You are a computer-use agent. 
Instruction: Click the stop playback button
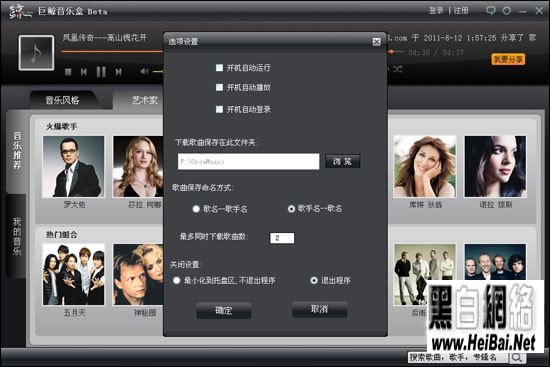[68, 72]
